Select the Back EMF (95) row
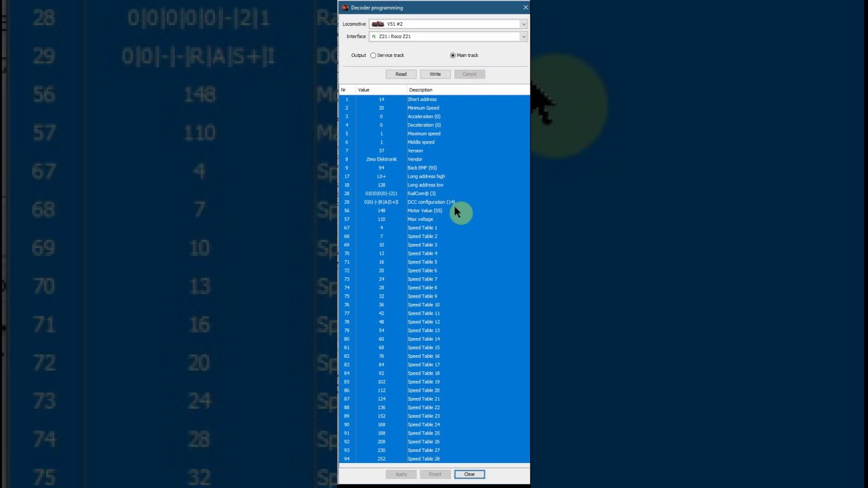 click(434, 168)
